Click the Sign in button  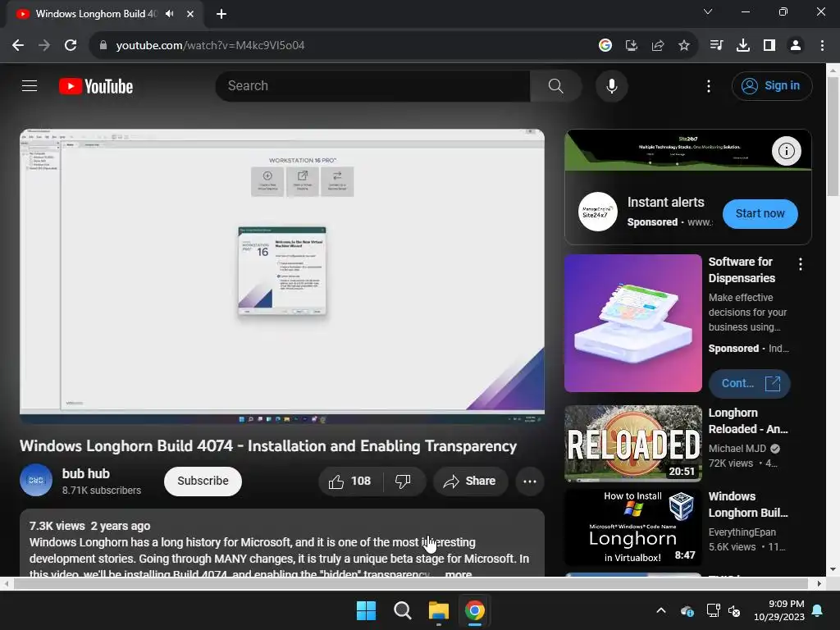[x=771, y=85]
